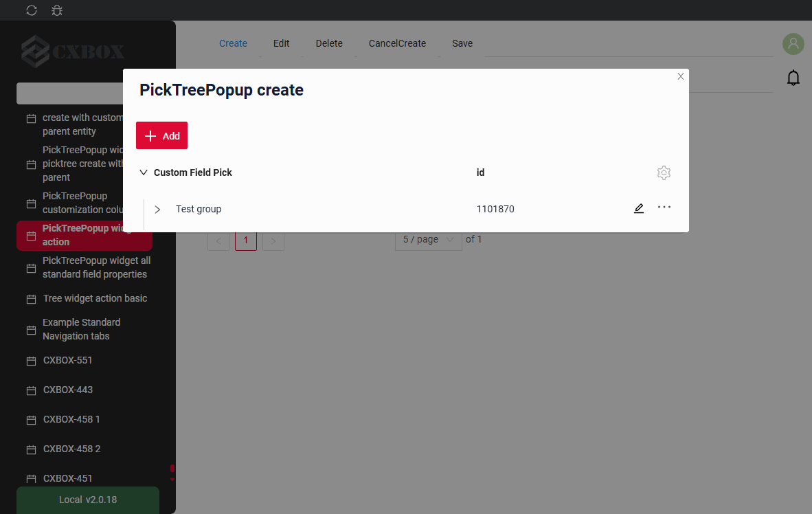Open the three-dots menu for Test group
The image size is (812, 514).
pyautogui.click(x=664, y=208)
